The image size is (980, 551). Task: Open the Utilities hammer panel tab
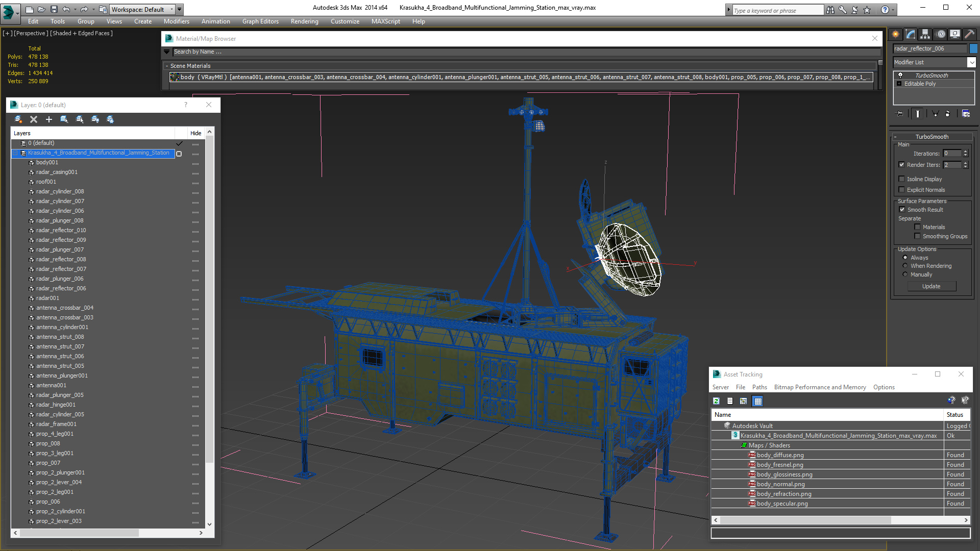point(970,34)
